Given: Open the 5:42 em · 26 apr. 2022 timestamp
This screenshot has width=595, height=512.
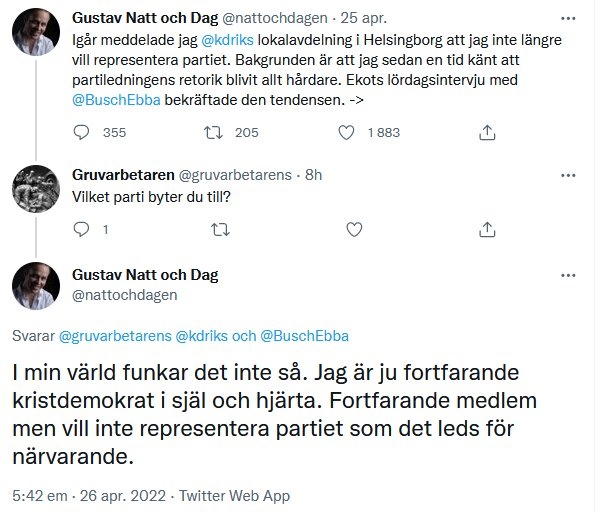Looking at the screenshot, I should point(89,496).
